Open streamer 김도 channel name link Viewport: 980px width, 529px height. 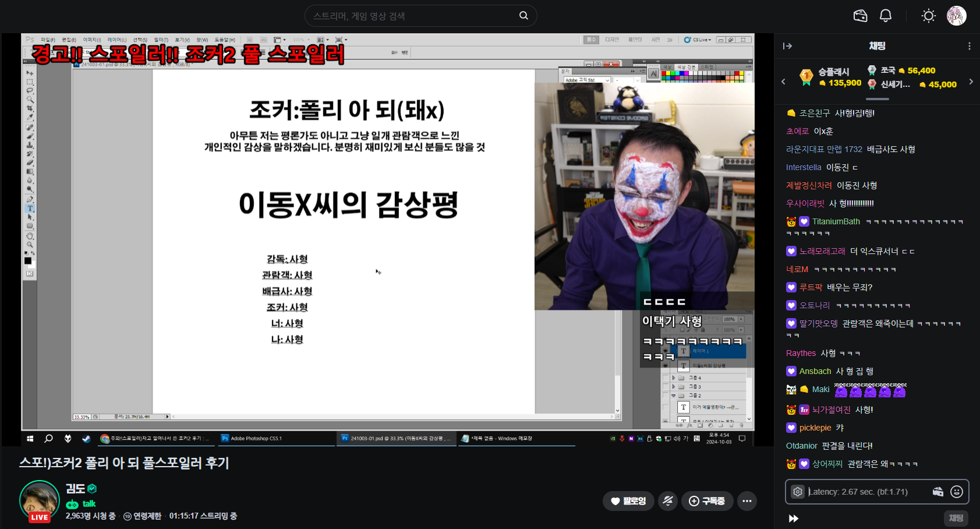pos(75,488)
